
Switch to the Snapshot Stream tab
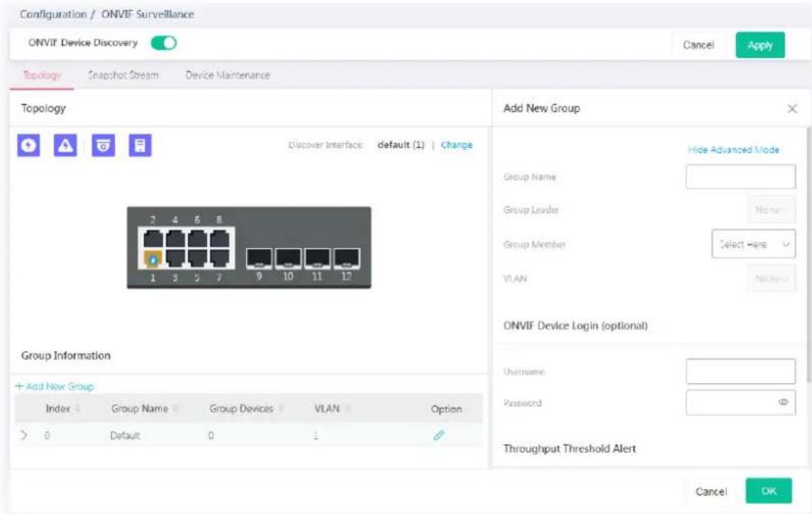[x=123, y=75]
